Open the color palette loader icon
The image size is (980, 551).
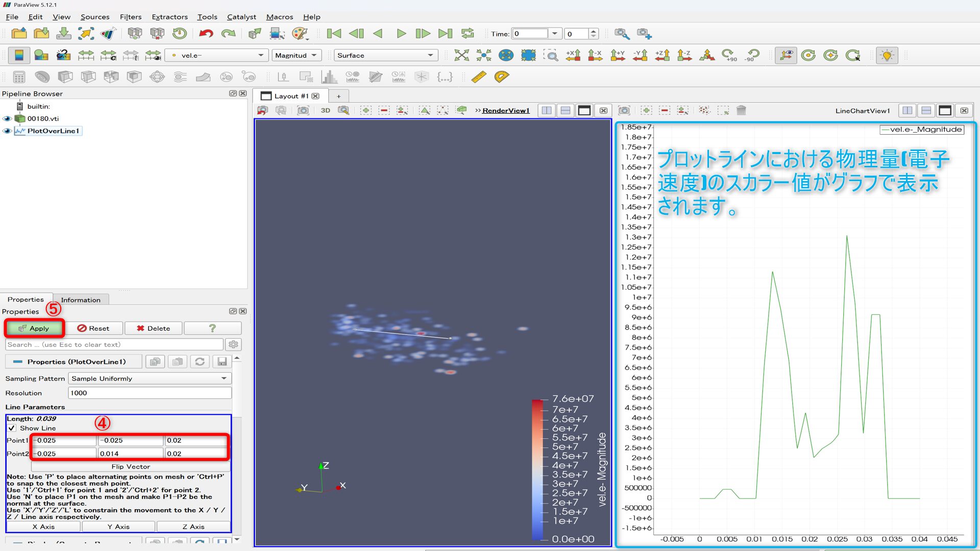pos(300,34)
